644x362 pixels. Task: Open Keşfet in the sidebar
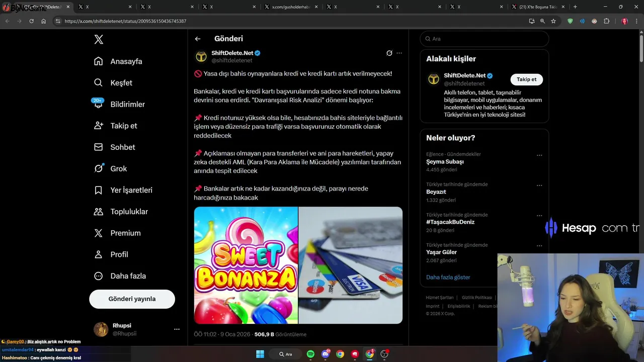113,83
